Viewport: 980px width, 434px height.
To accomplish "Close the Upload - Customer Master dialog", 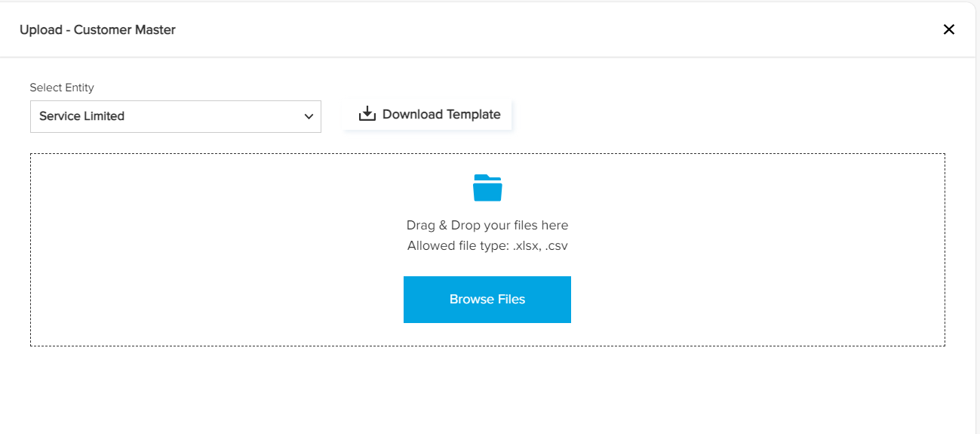I will click(x=949, y=29).
